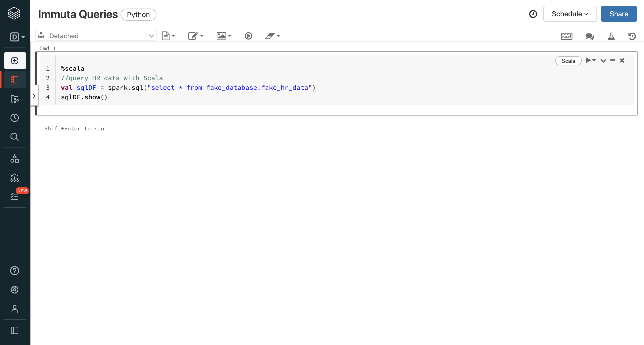Screen dimensions: 644x345
Task: Click the //query HR data comment line
Action: coord(112,78)
